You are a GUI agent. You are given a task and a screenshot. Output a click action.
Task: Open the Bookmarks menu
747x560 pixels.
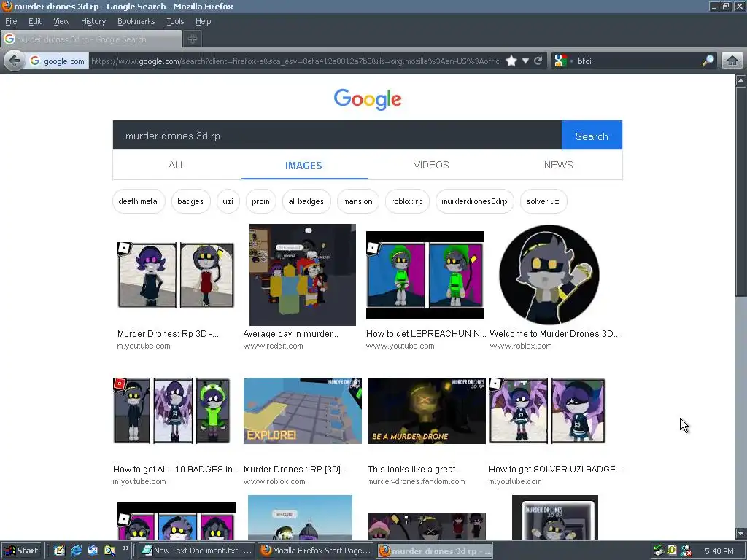[136, 21]
